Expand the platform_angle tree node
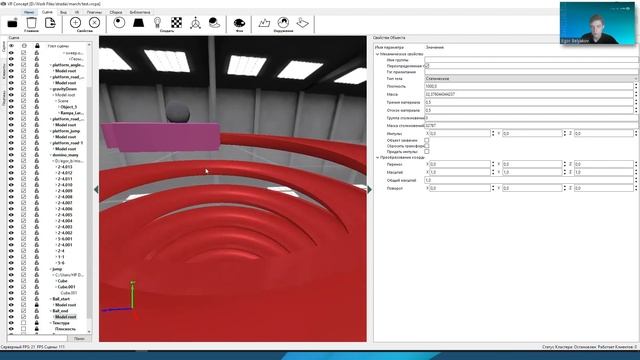The width and height of the screenshot is (640, 360). click(x=51, y=65)
